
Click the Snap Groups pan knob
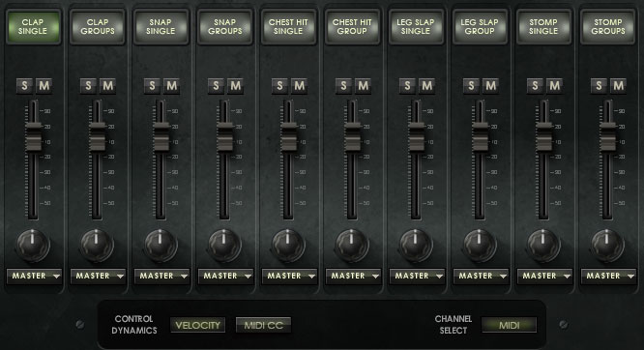point(224,246)
